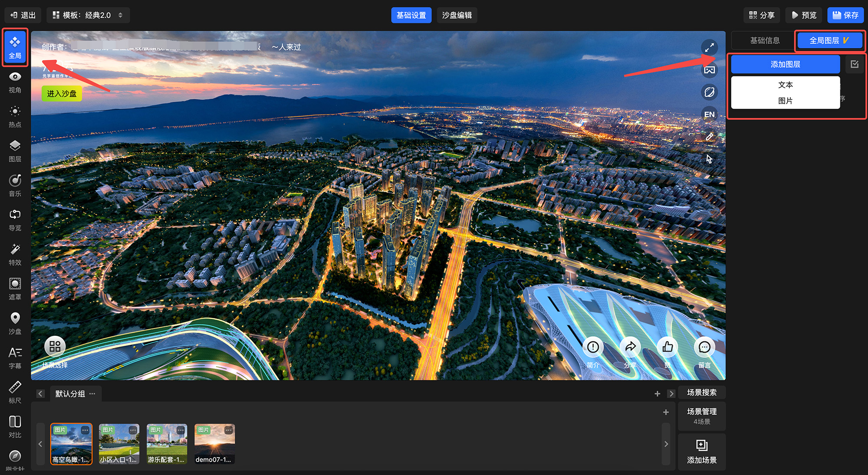The width and height of the screenshot is (868, 475).
Task: Open the 对比 compare tool
Action: click(15, 426)
